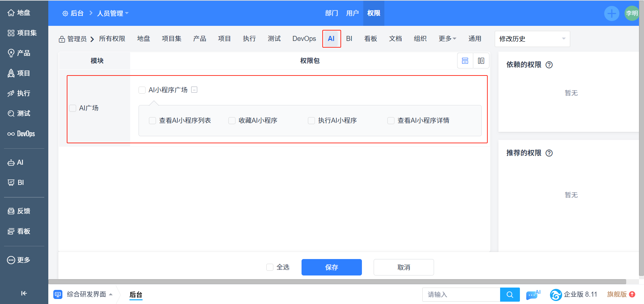
Task: Switch to list layout view icon
Action: (x=465, y=61)
